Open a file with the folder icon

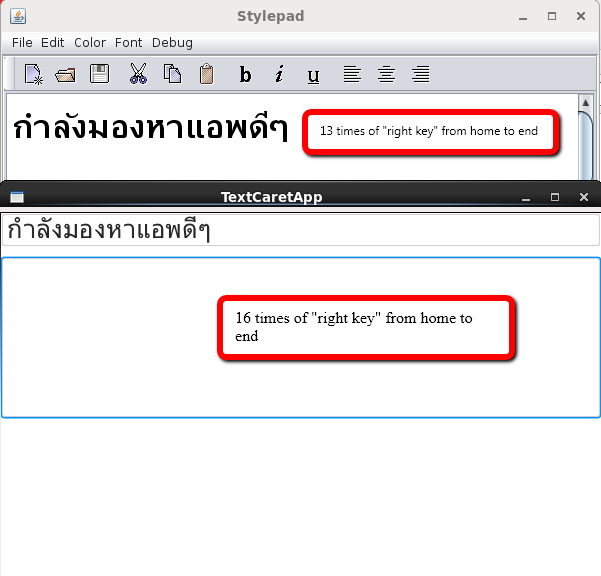click(66, 74)
